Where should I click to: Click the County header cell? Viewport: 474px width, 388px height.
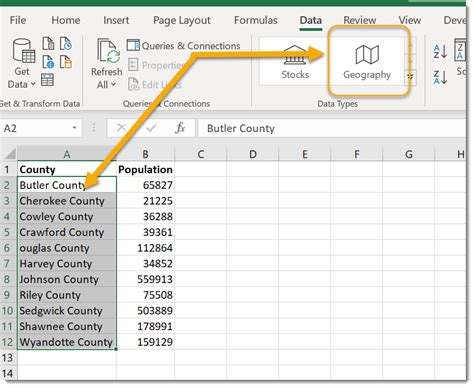(x=67, y=169)
